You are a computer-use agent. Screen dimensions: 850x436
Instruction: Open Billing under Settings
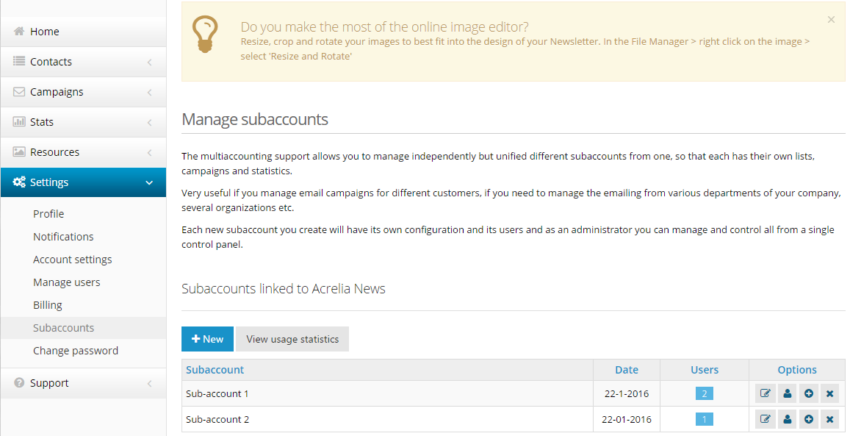[x=47, y=305]
